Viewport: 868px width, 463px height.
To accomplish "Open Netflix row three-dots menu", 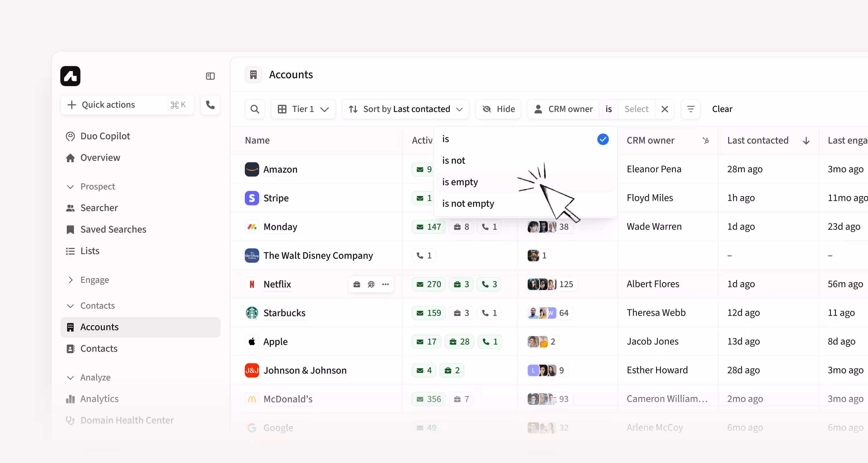I will (x=386, y=285).
